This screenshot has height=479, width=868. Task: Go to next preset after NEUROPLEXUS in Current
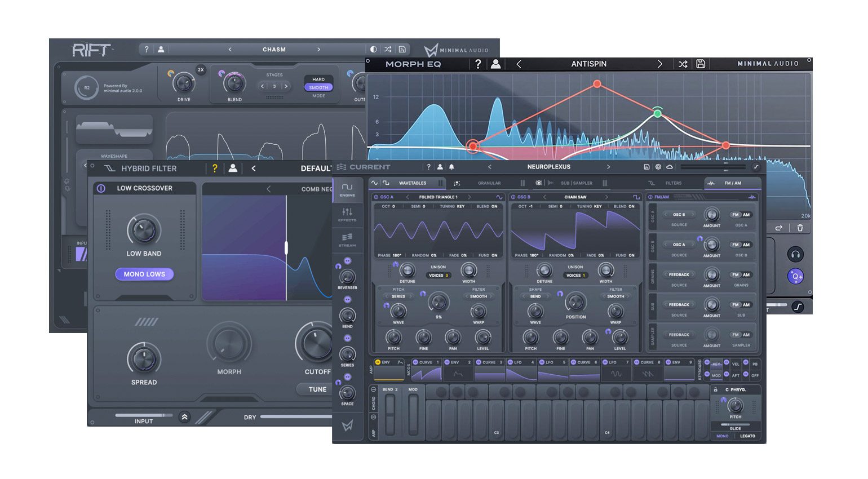pos(608,167)
